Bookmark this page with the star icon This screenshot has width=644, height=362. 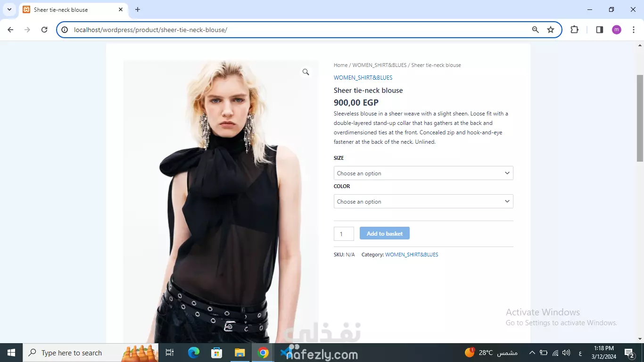(x=551, y=30)
